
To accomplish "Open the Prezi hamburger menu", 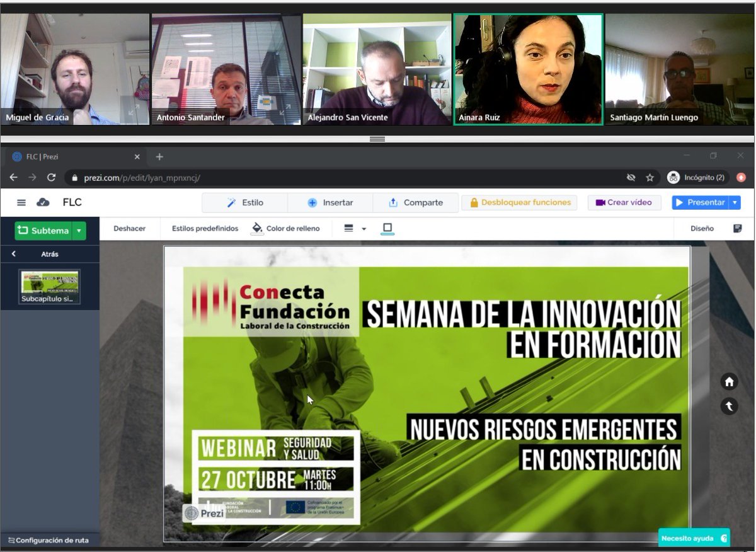I will click(x=21, y=202).
